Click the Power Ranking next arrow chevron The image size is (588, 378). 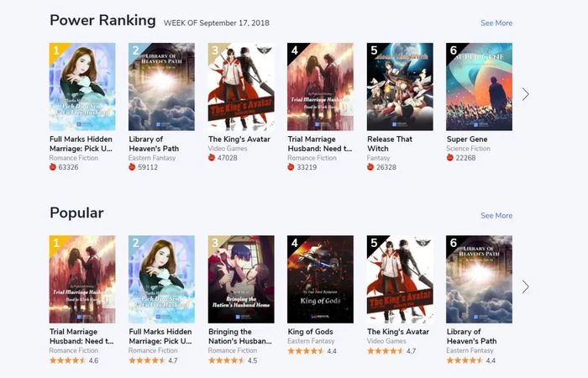(525, 94)
